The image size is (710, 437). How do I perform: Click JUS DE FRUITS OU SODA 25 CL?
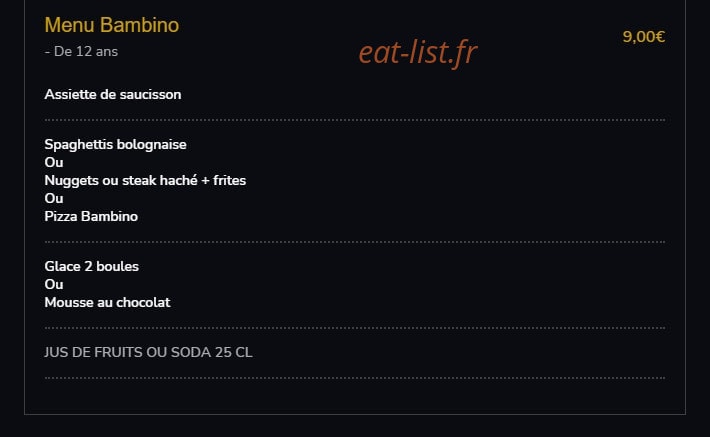click(149, 352)
